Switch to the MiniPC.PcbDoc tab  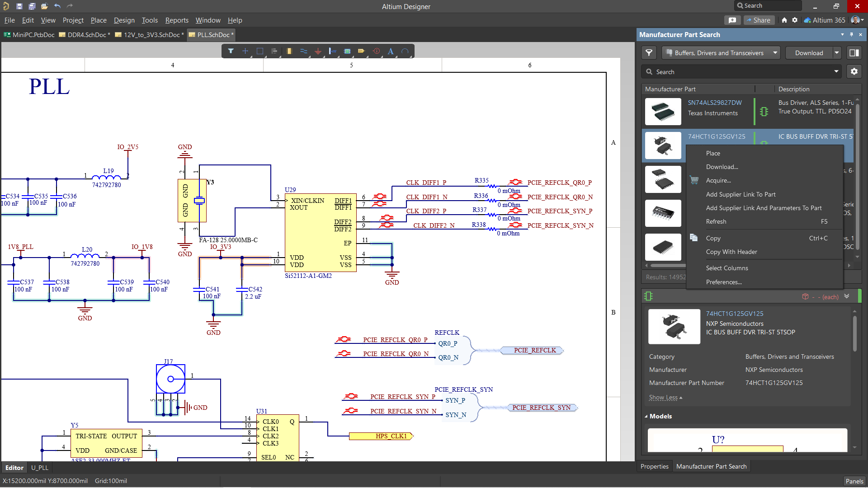29,35
